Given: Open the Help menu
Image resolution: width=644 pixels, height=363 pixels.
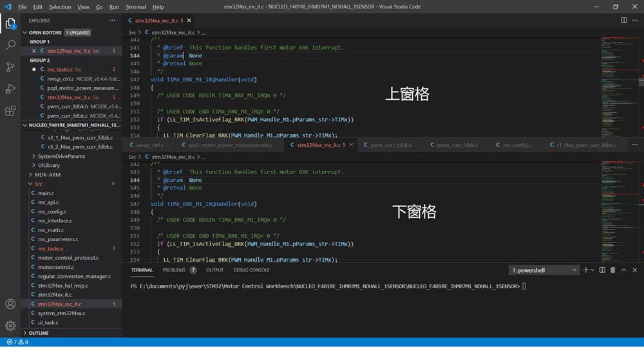Looking at the screenshot, I should click(158, 7).
